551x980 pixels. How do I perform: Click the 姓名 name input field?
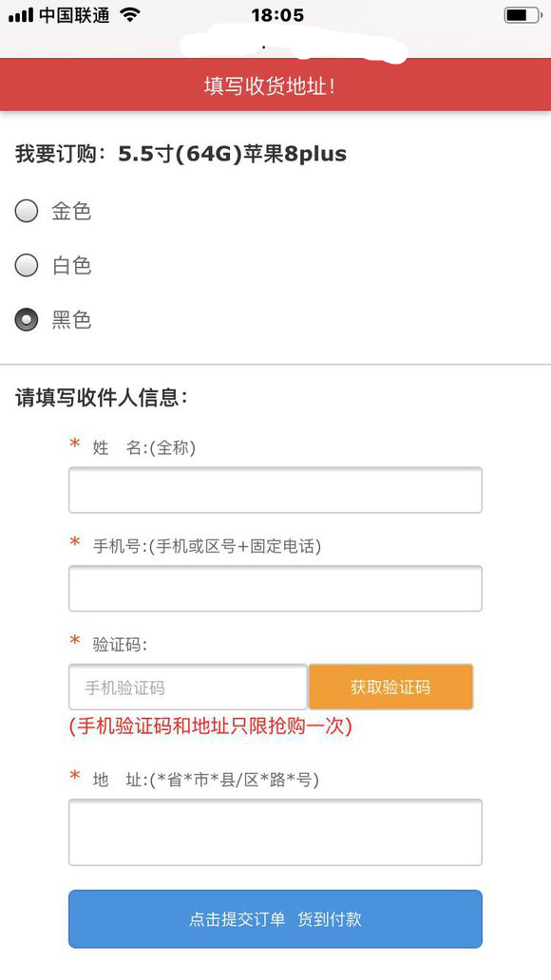pos(275,490)
